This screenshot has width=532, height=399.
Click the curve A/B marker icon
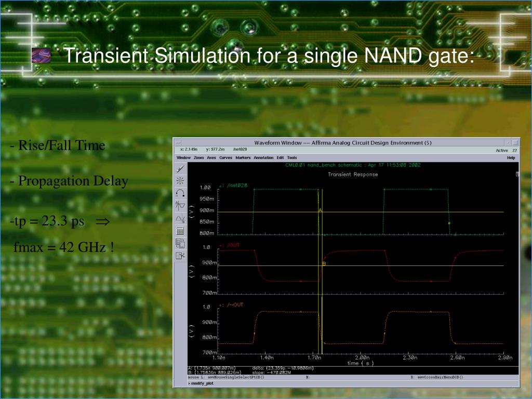180,219
